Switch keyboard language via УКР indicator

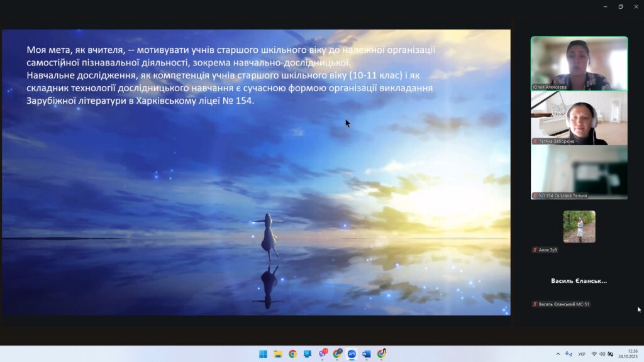pos(581,354)
